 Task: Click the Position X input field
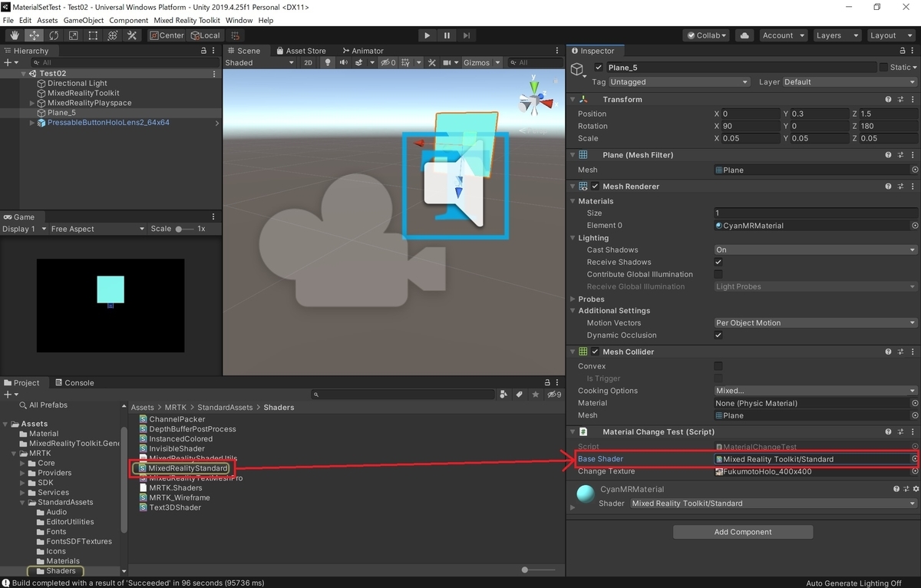click(x=751, y=114)
